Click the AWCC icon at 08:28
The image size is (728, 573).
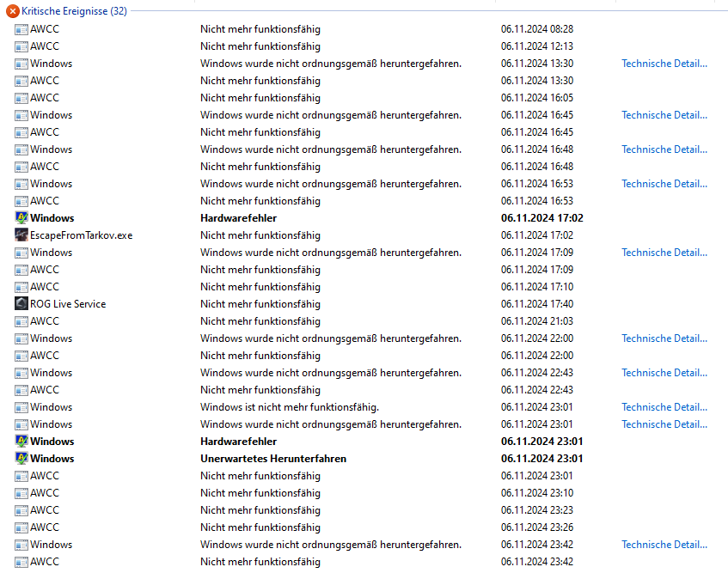[21, 29]
